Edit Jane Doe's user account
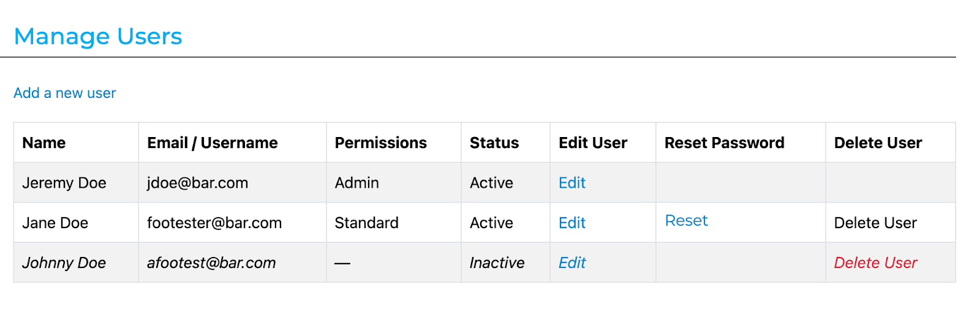This screenshot has height=312, width=980. click(571, 223)
